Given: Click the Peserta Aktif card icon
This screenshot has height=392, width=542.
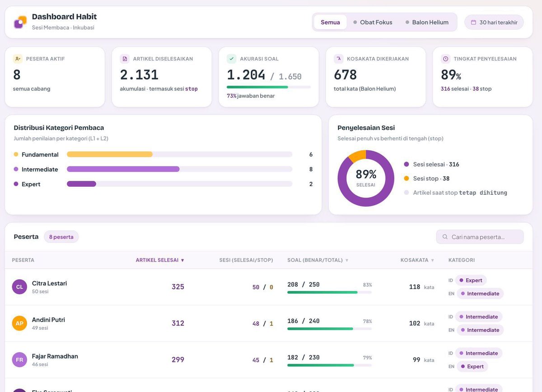Looking at the screenshot, I should pos(18,59).
